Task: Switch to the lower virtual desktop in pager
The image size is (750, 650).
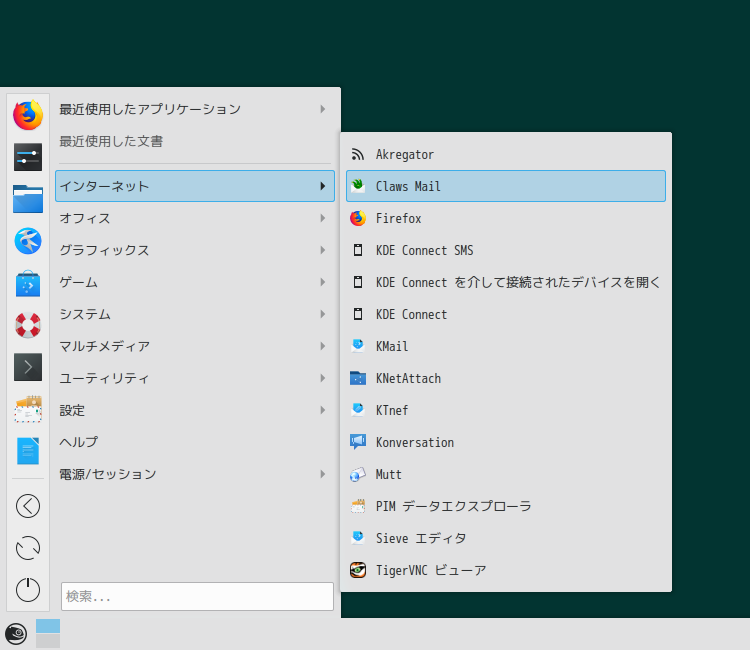Action: (x=48, y=641)
